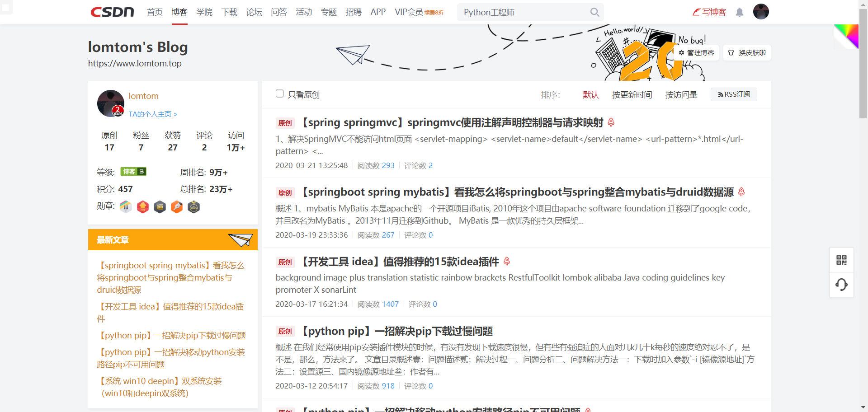Click 阅读数 1407 on the idea post
Screen dimensions: 868x412
378,304
